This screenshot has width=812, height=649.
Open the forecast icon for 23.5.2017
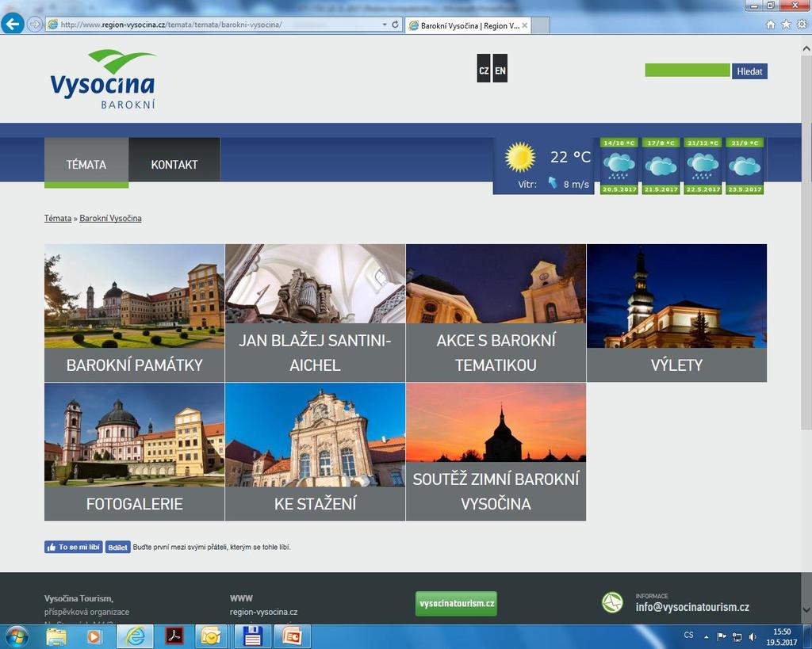click(745, 166)
